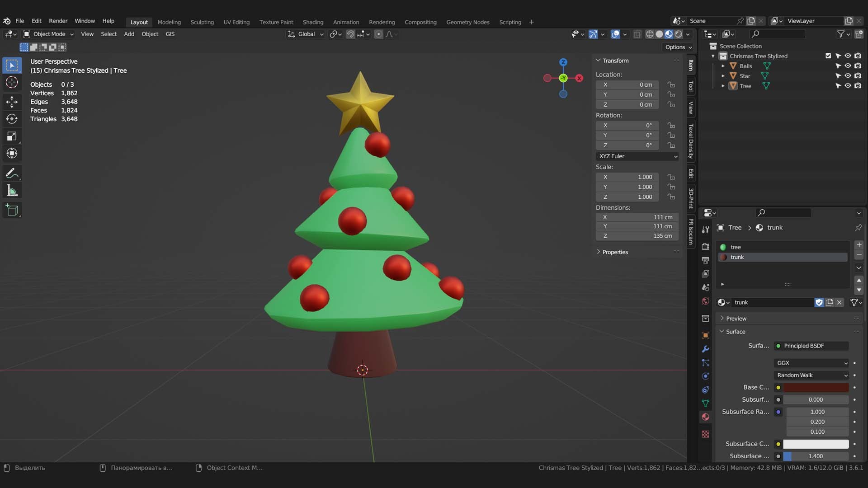Image resolution: width=868 pixels, height=488 pixels.
Task: Select the Rotate tool
Action: 12,119
